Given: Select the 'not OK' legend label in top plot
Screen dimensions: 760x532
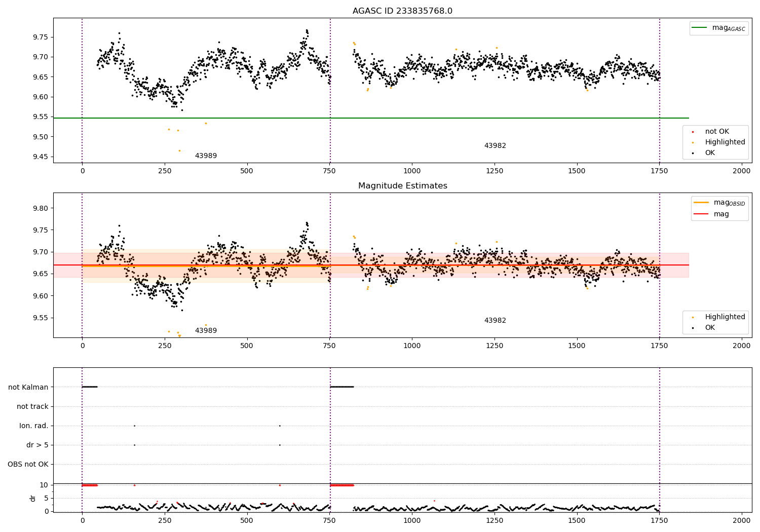Looking at the screenshot, I should coord(717,132).
